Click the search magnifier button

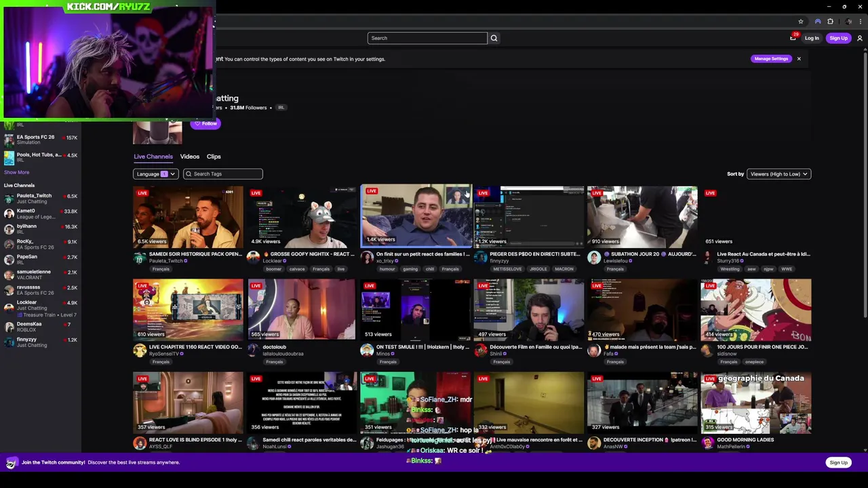tap(494, 38)
